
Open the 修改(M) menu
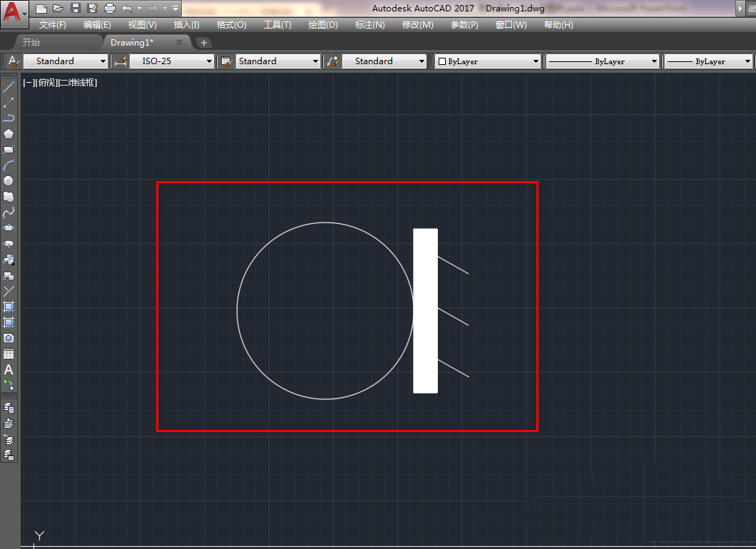417,25
